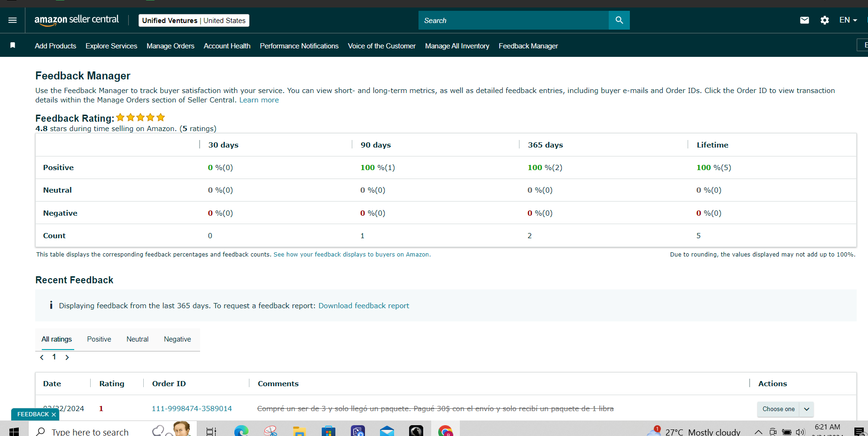This screenshot has width=868, height=436.
Task: Click the taskbar clock showing 6:21 AM
Action: click(828, 427)
